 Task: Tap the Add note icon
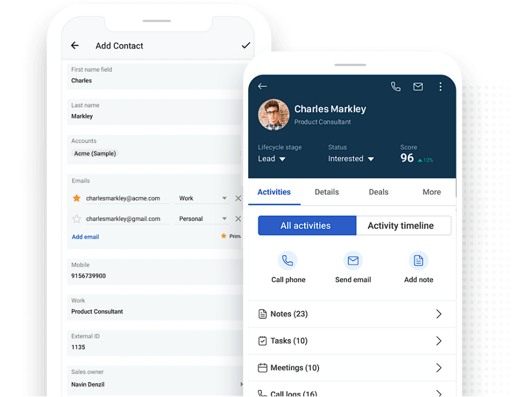tap(419, 261)
